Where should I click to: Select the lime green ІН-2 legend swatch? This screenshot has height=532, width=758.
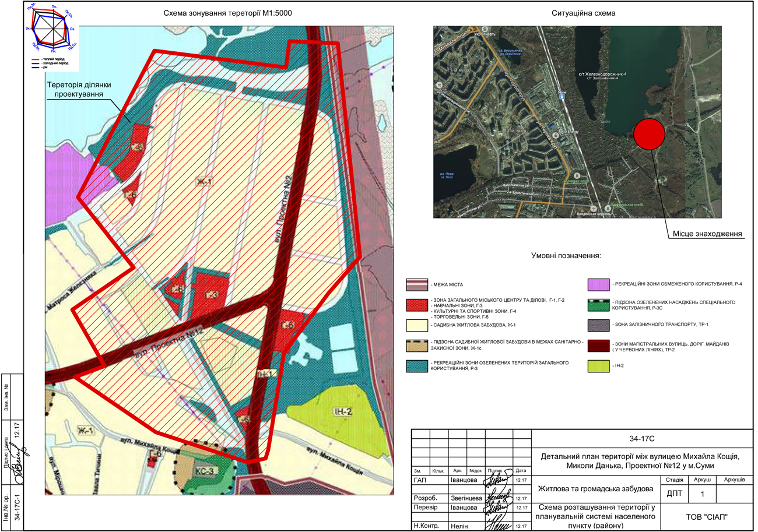[x=598, y=365]
